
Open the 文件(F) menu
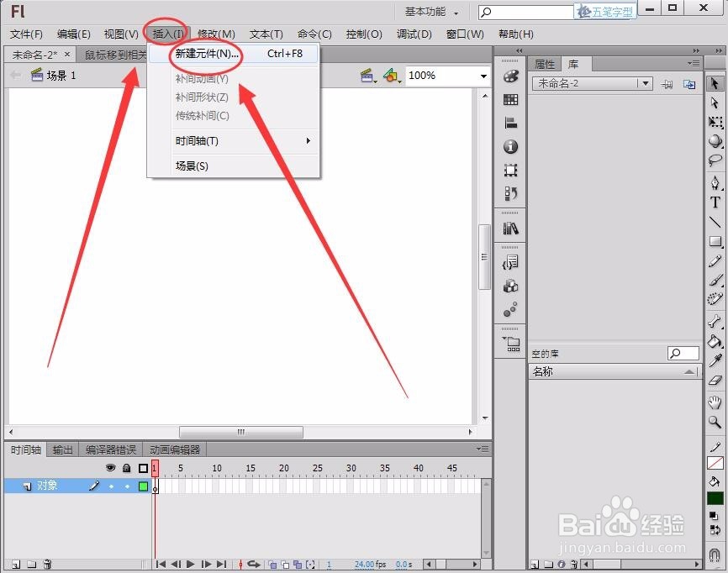(26, 34)
